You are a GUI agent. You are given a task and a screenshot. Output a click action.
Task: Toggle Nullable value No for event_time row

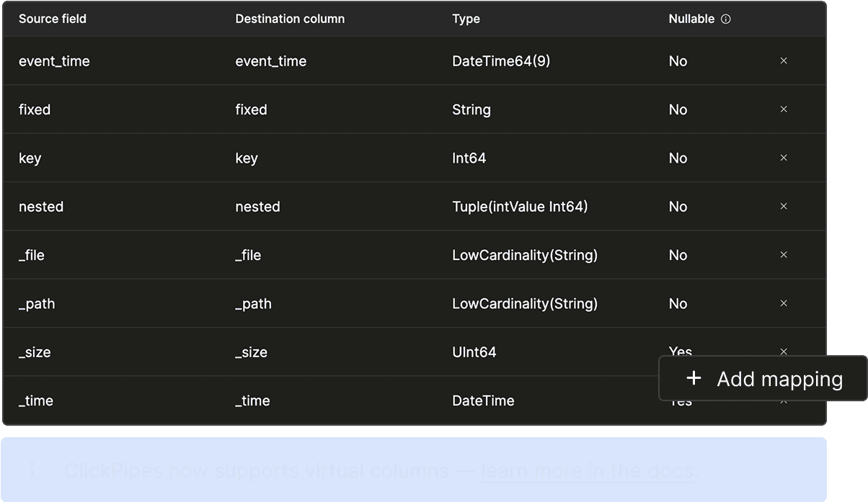point(678,61)
